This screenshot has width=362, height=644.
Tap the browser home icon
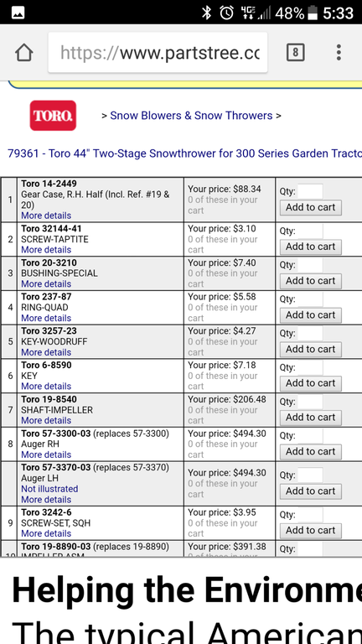23,53
